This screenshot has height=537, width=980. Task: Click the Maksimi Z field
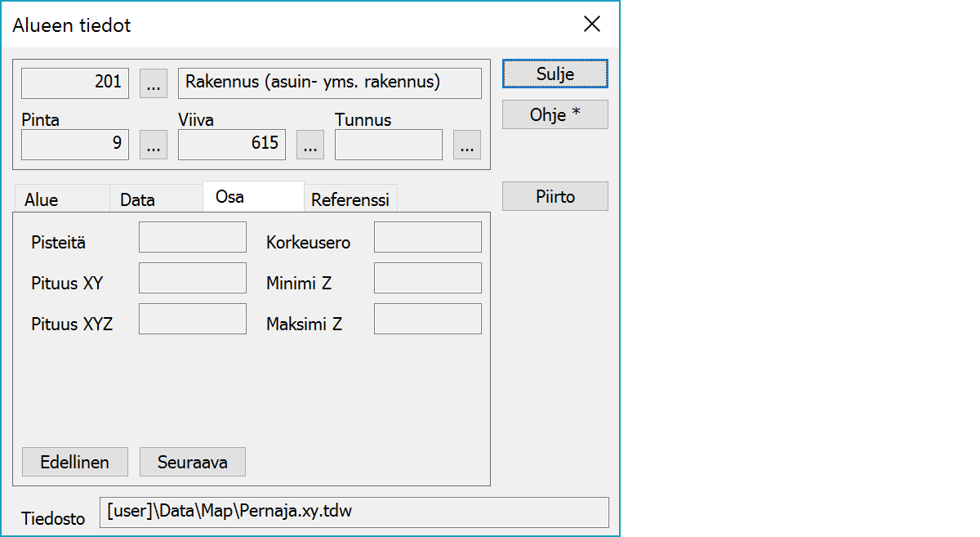[x=427, y=319]
